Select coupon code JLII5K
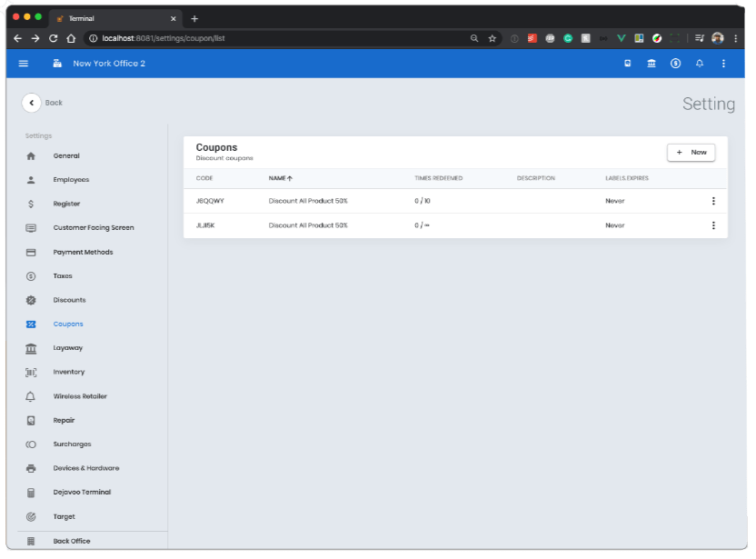 click(205, 225)
